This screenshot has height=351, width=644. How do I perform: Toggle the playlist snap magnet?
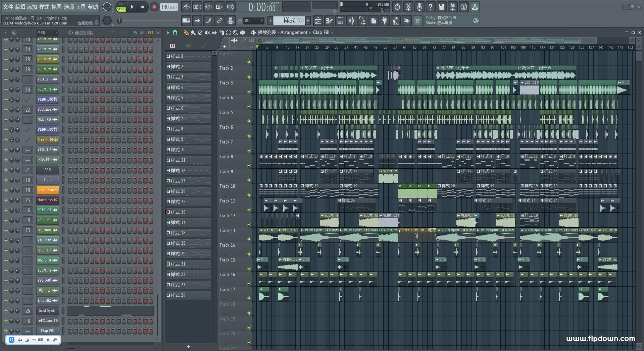pos(175,33)
